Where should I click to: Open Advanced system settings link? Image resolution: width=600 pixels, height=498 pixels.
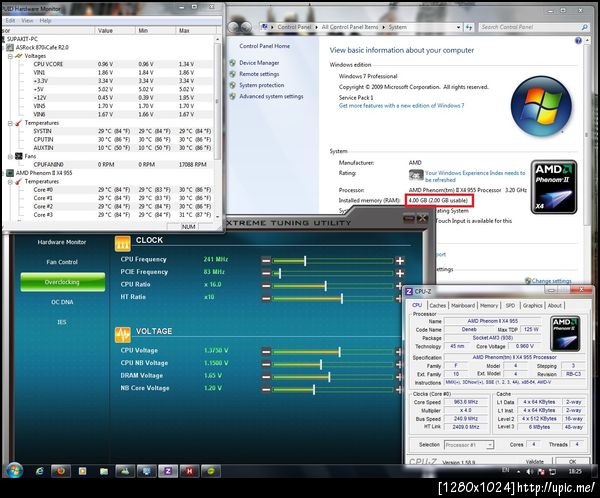click(271, 96)
